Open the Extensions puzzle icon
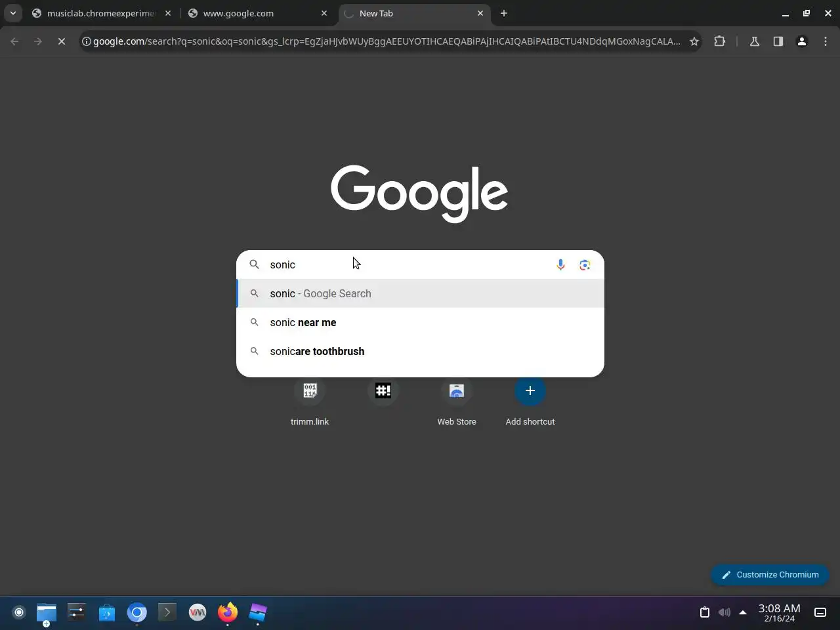 pyautogui.click(x=720, y=41)
